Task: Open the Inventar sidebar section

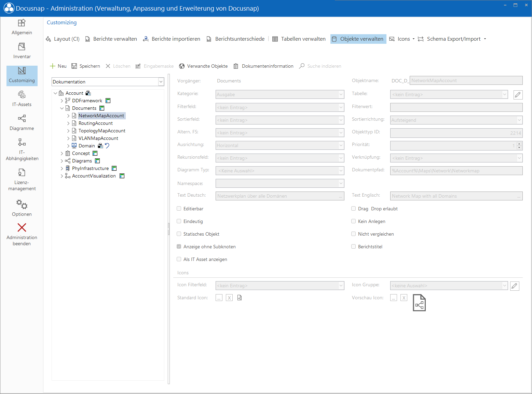Action: tap(22, 51)
